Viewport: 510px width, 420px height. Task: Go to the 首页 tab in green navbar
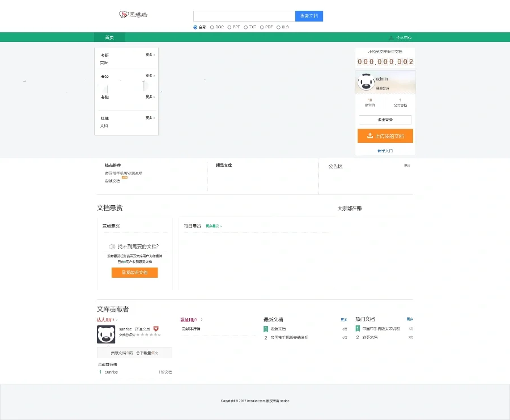click(109, 37)
